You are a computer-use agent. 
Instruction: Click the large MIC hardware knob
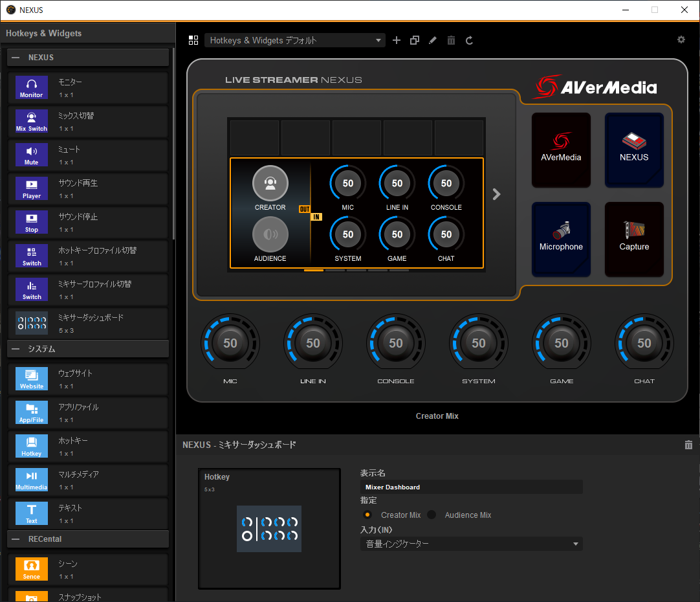230,342
